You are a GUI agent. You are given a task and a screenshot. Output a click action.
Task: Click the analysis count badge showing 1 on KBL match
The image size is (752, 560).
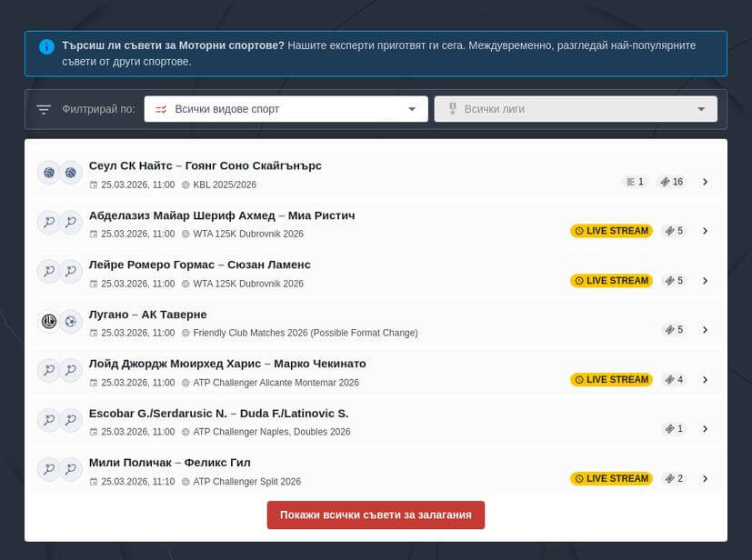tap(635, 182)
